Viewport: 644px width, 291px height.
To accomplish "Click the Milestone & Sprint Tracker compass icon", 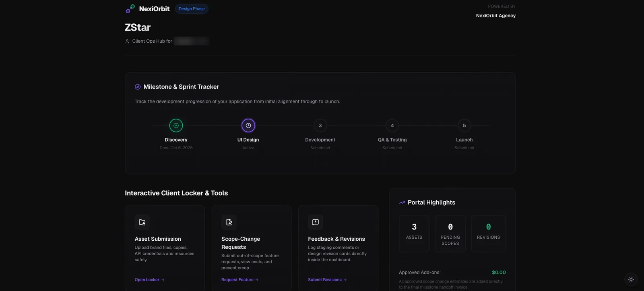I will coord(138,87).
